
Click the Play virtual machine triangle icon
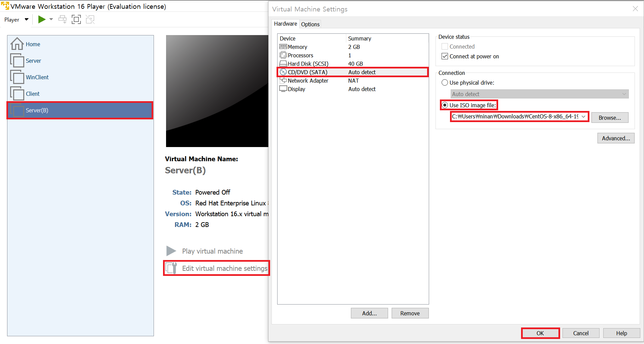pyautogui.click(x=171, y=251)
